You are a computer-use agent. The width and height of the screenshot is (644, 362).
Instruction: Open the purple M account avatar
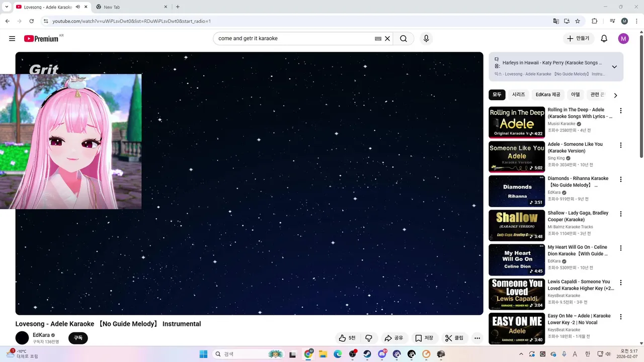click(623, 39)
